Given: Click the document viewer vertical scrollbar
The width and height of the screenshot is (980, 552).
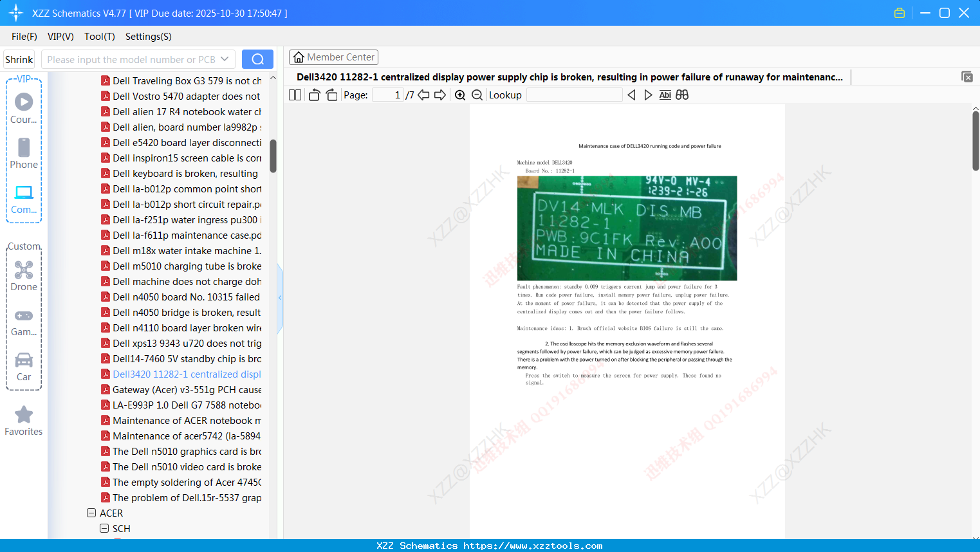Looking at the screenshot, I should [x=975, y=141].
